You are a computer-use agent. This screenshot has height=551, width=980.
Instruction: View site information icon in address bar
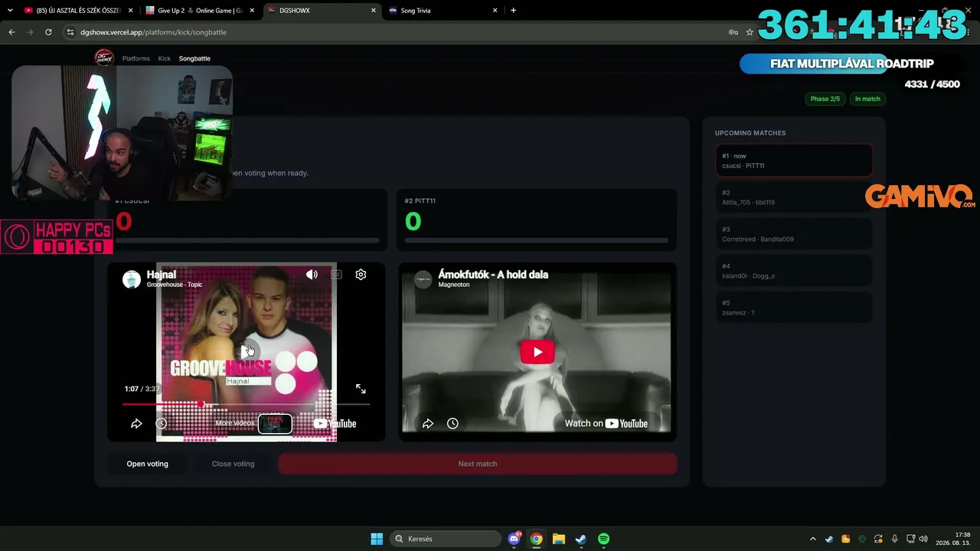pos(70,32)
